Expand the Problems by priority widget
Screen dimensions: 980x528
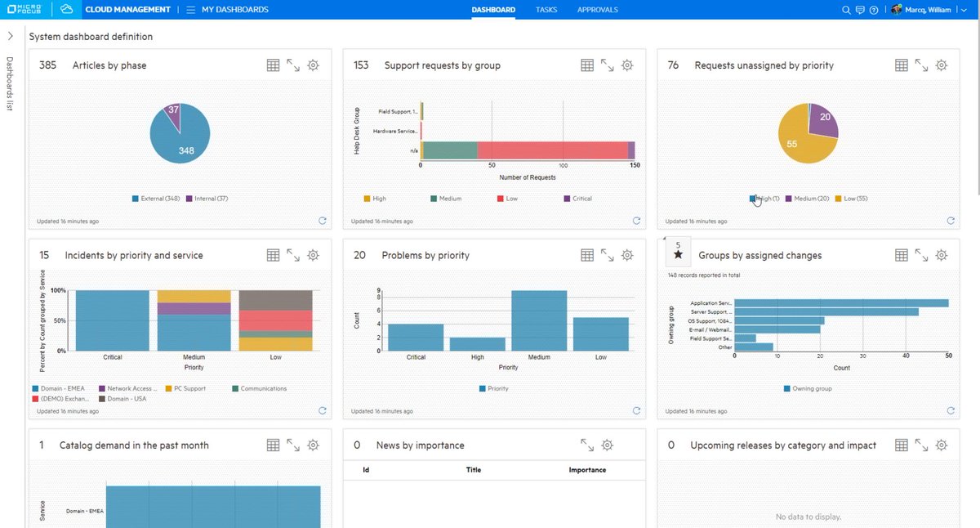click(x=608, y=256)
